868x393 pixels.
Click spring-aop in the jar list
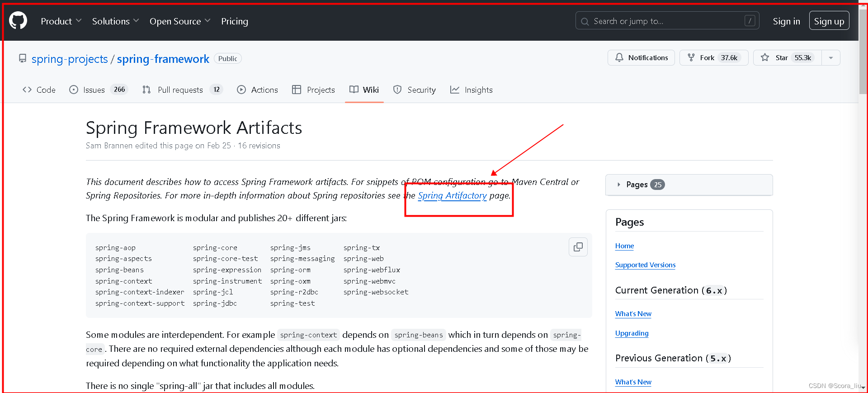tap(115, 248)
